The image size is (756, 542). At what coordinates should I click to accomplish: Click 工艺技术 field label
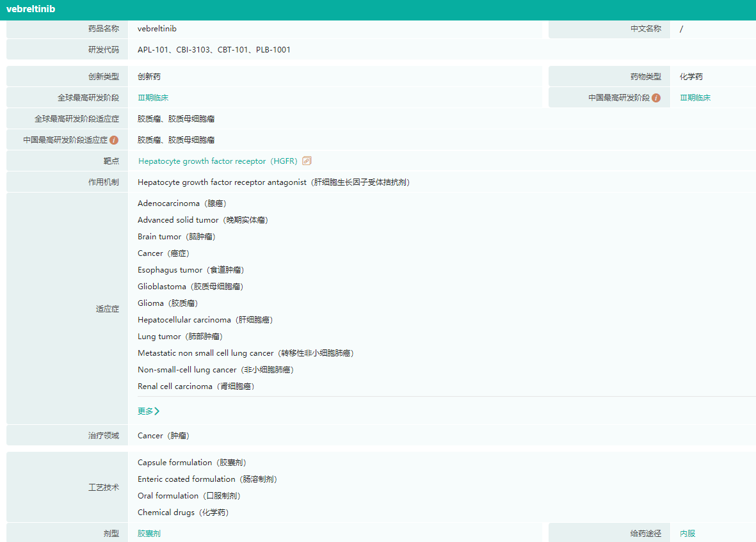coord(104,488)
